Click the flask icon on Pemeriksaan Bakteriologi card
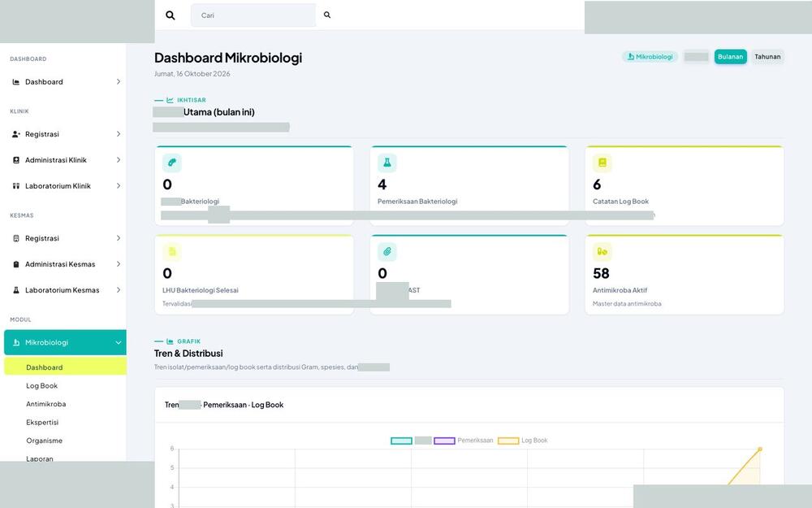812x508 pixels. (387, 163)
